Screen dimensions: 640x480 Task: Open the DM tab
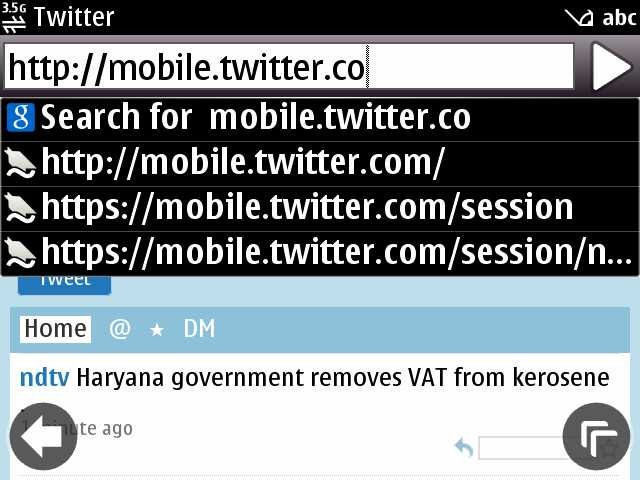coord(199,329)
